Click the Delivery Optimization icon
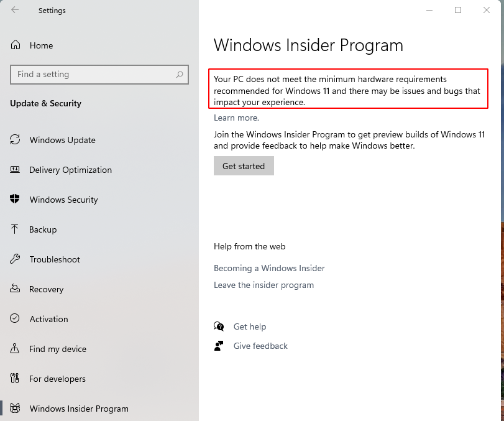Screen dimensions: 504x421 (x=15, y=170)
